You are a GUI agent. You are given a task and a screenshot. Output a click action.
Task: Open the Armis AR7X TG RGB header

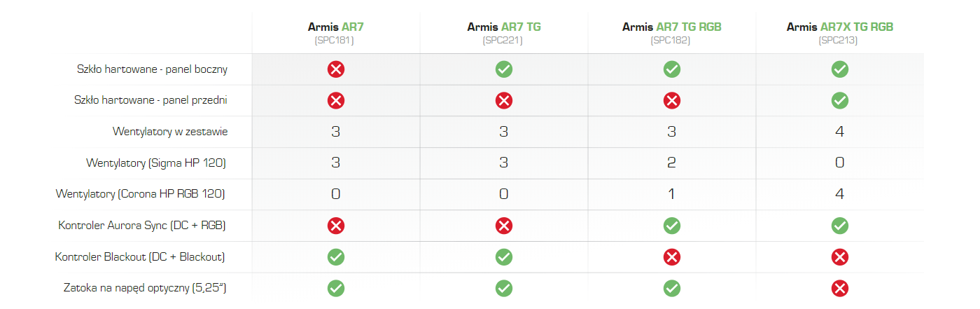coord(840,27)
